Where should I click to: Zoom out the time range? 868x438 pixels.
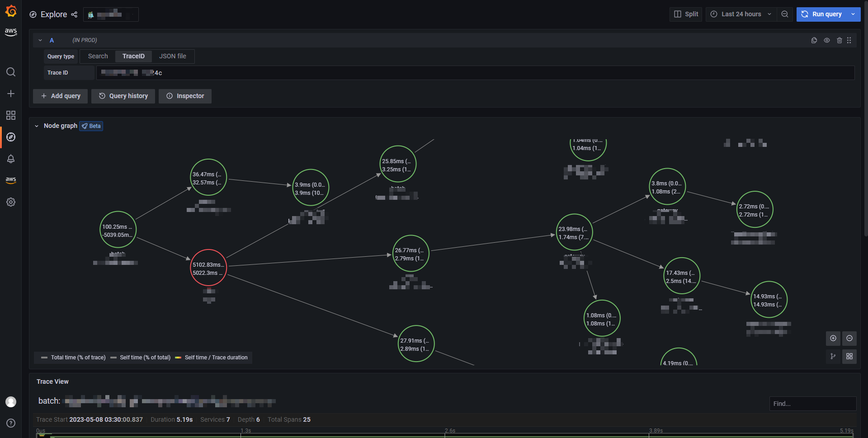coord(785,14)
